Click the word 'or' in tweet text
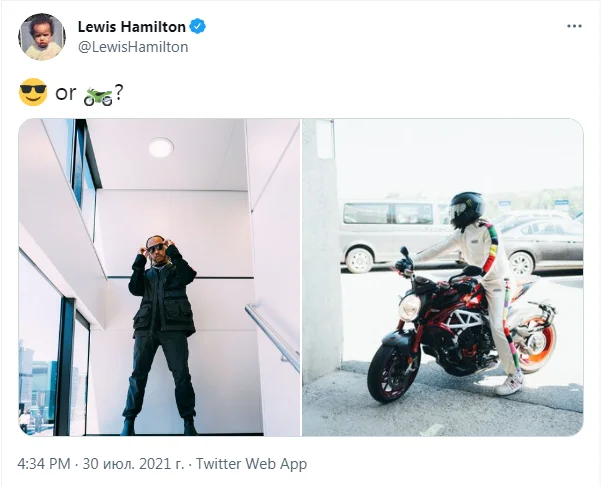Screen dimensions: 601x486 pyautogui.click(x=66, y=93)
